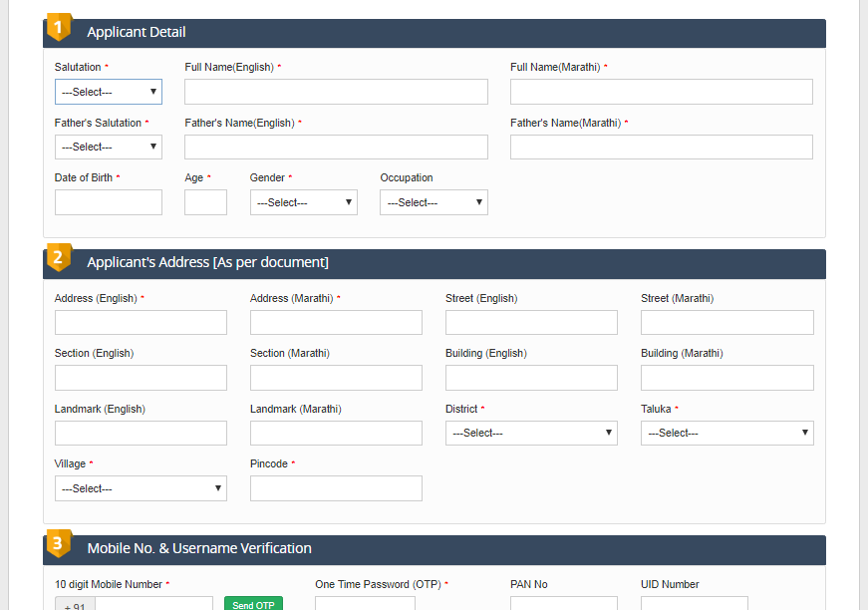Select the Pincode input field

[336, 488]
